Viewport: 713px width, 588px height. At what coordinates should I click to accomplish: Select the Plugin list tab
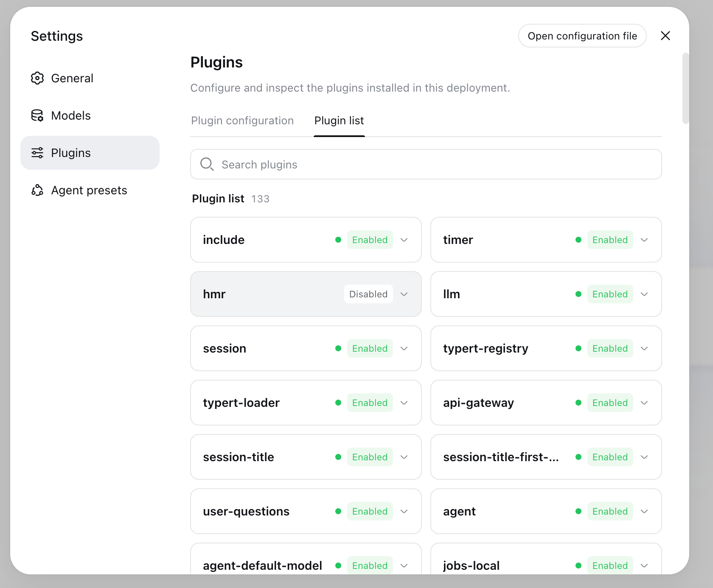(339, 120)
